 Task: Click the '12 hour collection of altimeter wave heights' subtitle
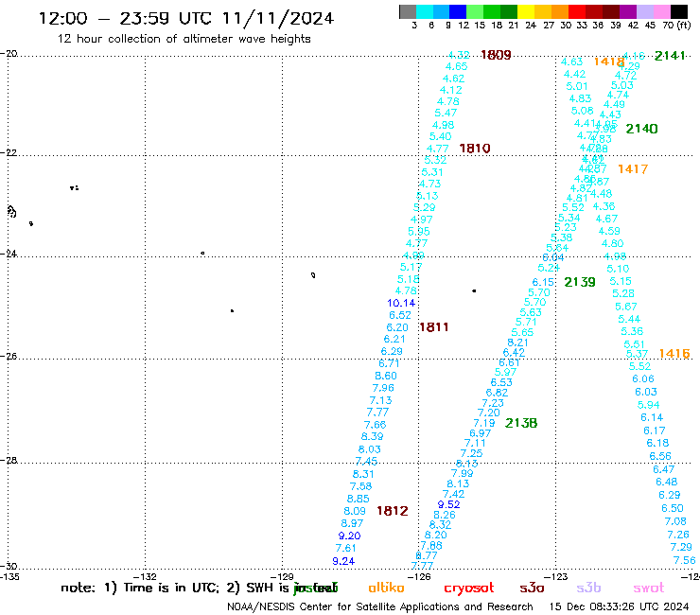click(184, 39)
